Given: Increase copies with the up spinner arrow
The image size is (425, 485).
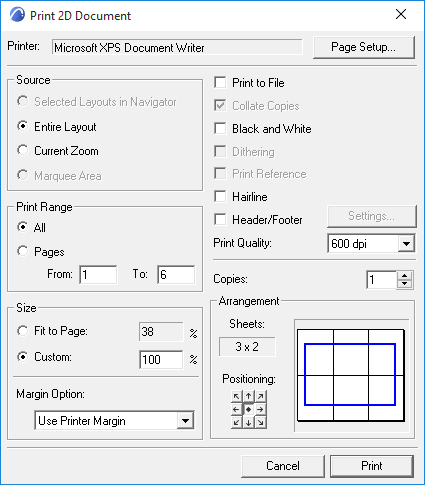Looking at the screenshot, I should pos(405,276).
